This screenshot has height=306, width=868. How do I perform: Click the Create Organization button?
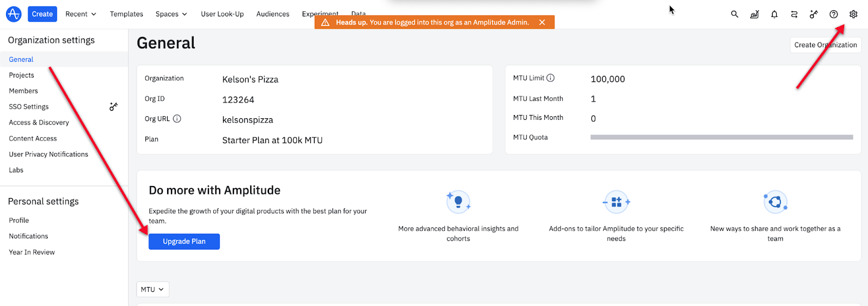tap(826, 45)
